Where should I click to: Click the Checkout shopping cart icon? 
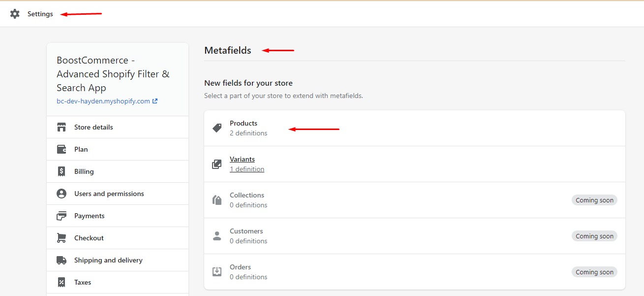[x=61, y=237]
